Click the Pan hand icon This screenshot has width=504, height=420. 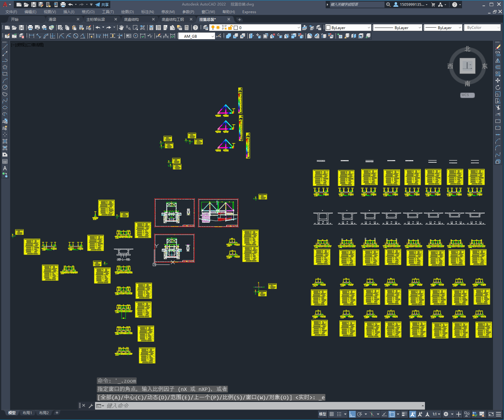click(121, 28)
